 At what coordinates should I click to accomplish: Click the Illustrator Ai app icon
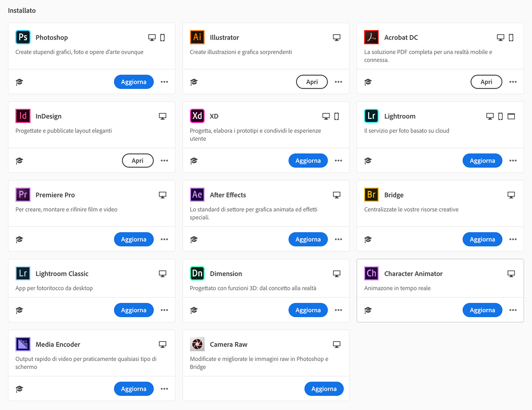pyautogui.click(x=197, y=37)
